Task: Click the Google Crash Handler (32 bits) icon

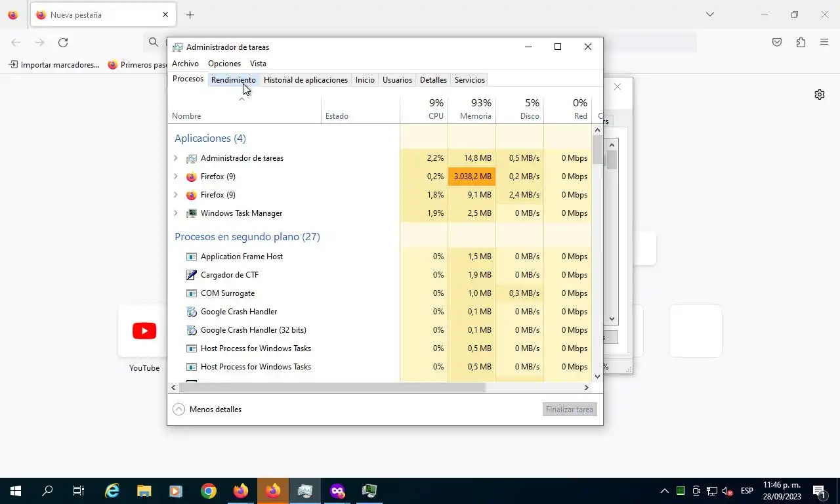Action: 191,330
